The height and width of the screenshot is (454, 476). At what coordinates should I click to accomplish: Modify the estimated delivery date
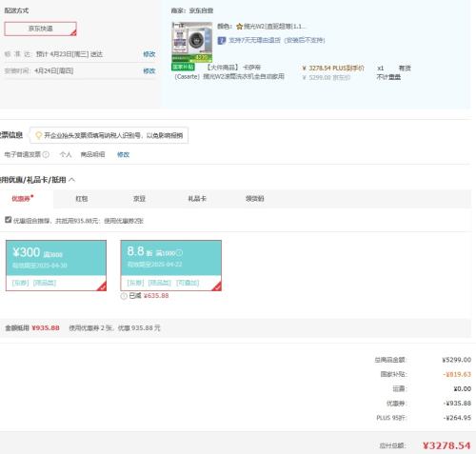149,54
